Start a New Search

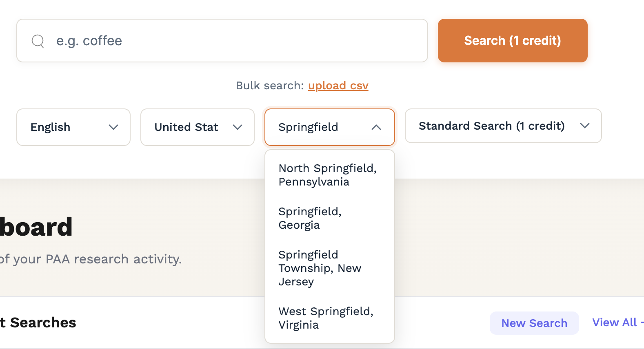[534, 322]
